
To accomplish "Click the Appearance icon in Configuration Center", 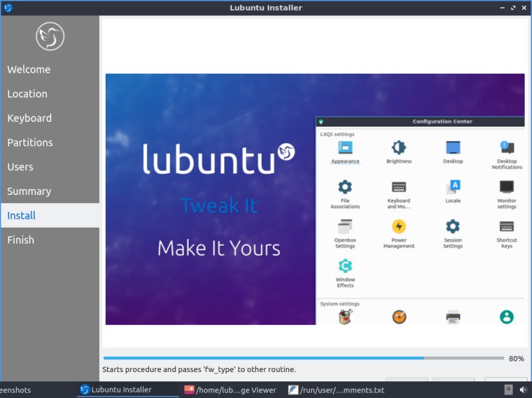I will coord(345,148).
